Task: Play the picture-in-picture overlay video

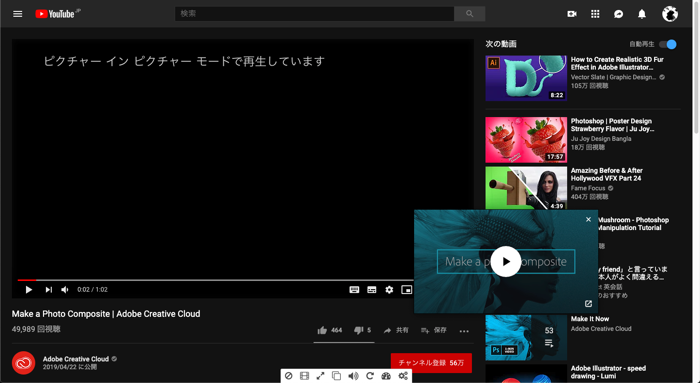Action: tap(505, 262)
